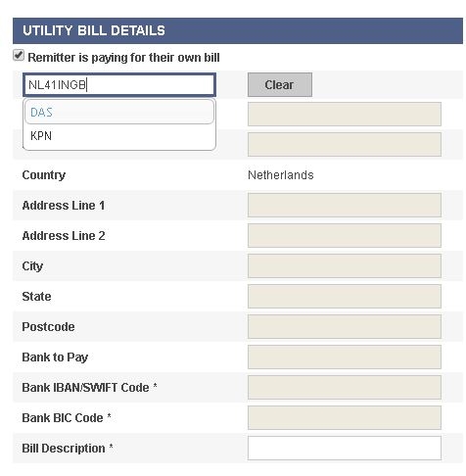Click the Address Line 2 field
Image resolution: width=466 pixels, height=476 pixels.
point(345,235)
